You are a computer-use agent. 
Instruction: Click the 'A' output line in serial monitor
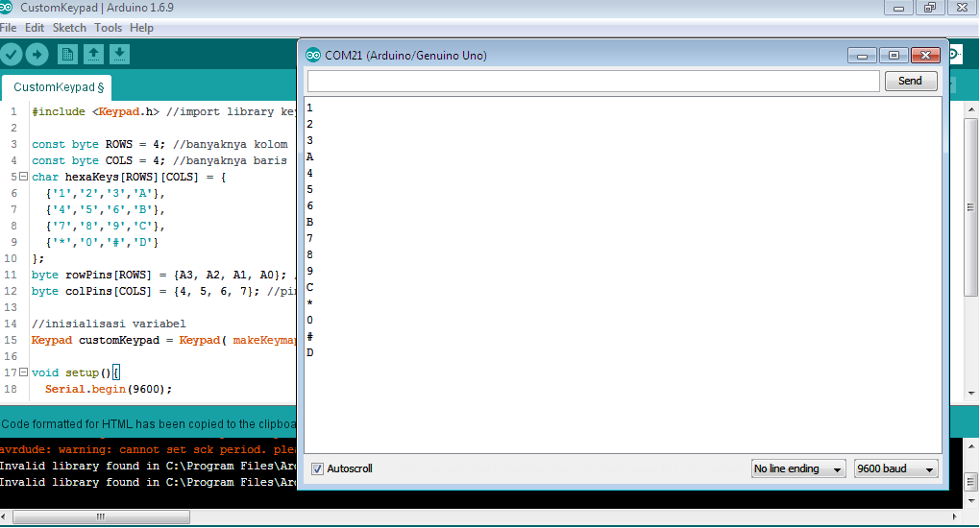tap(309, 156)
